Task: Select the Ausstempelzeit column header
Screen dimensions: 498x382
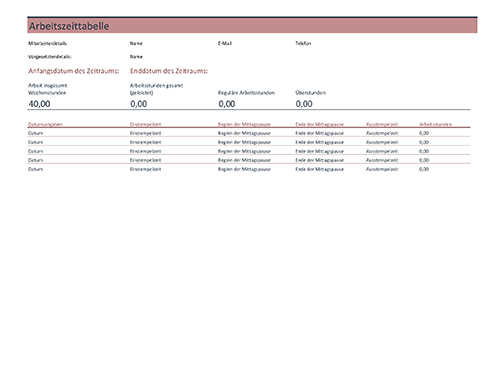Action: 382,124
